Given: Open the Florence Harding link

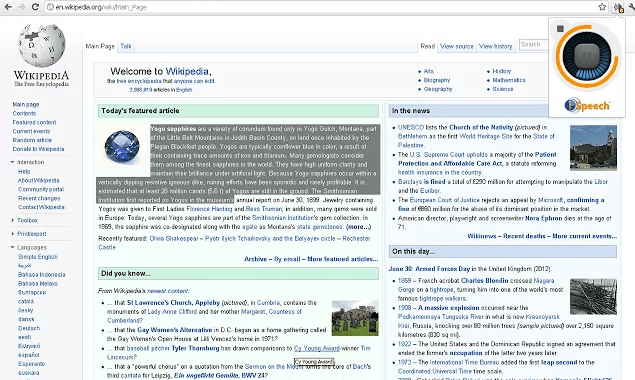Looking at the screenshot, I should click(x=209, y=209).
